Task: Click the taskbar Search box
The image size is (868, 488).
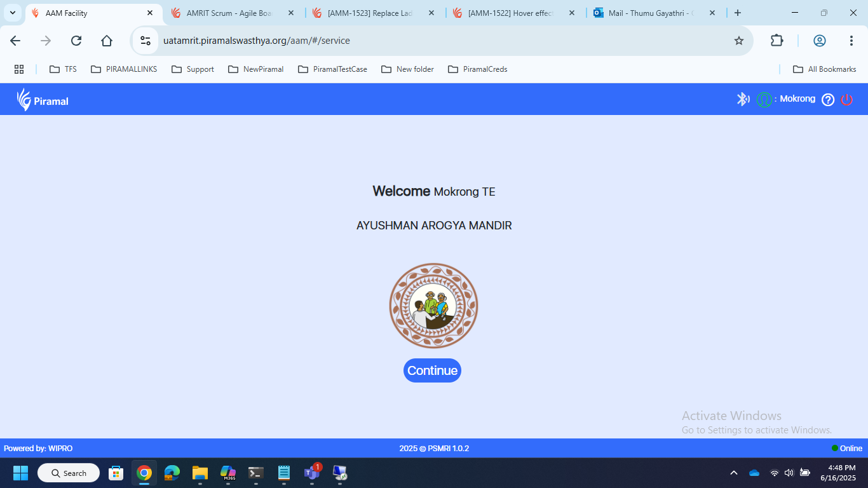Action: tap(69, 473)
